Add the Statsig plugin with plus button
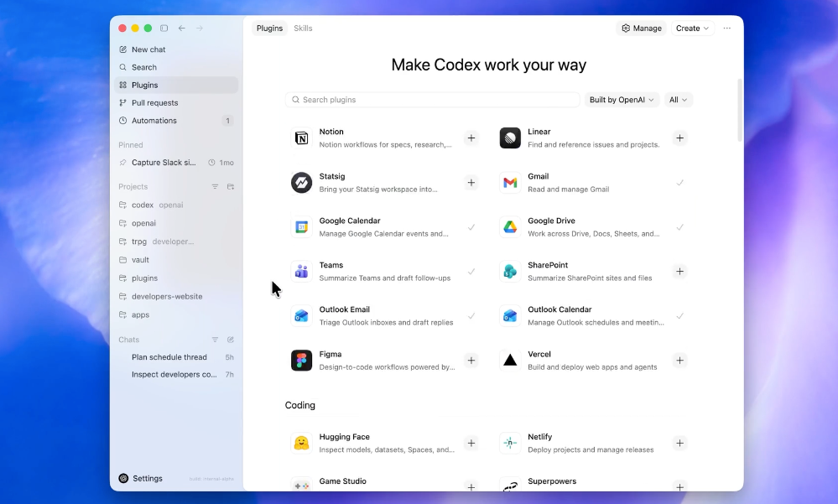Viewport: 838px width, 504px height. tap(471, 183)
